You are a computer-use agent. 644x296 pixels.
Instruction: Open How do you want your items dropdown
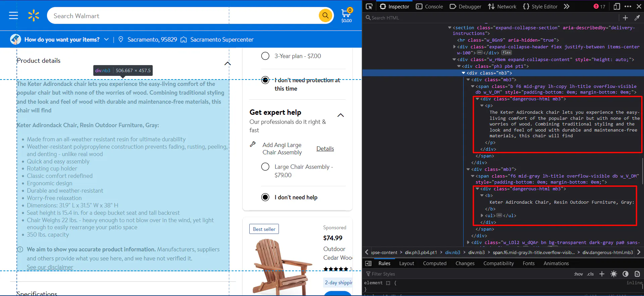click(x=106, y=39)
